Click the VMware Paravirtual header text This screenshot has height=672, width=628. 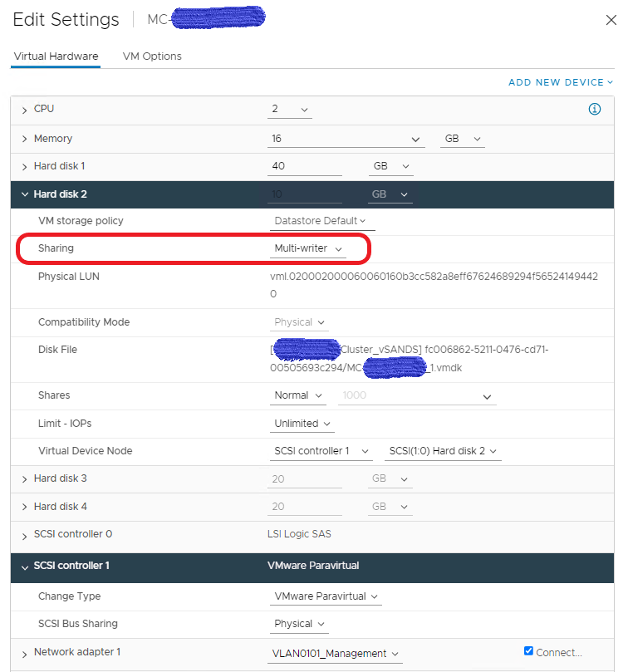click(x=313, y=566)
